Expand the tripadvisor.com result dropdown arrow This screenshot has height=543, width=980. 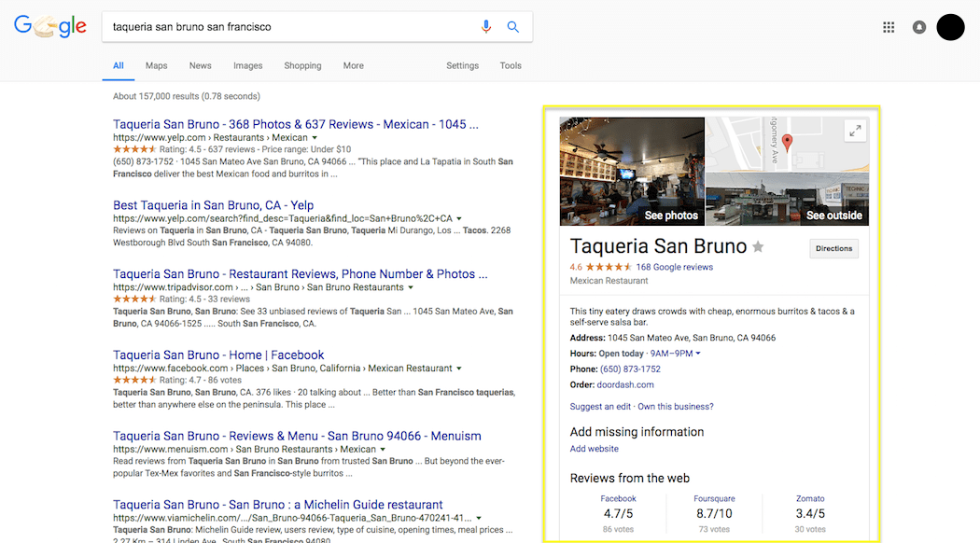[411, 287]
